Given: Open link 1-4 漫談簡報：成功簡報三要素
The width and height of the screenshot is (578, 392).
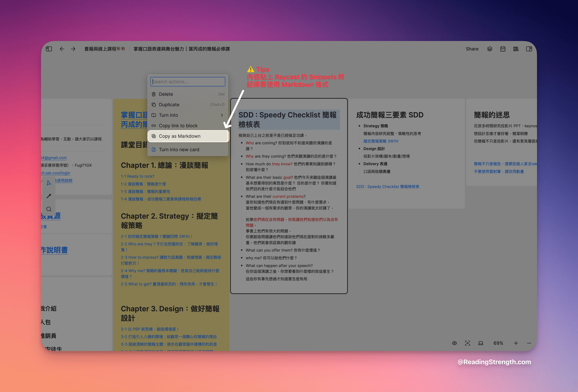Looking at the screenshot, I should point(161,199).
